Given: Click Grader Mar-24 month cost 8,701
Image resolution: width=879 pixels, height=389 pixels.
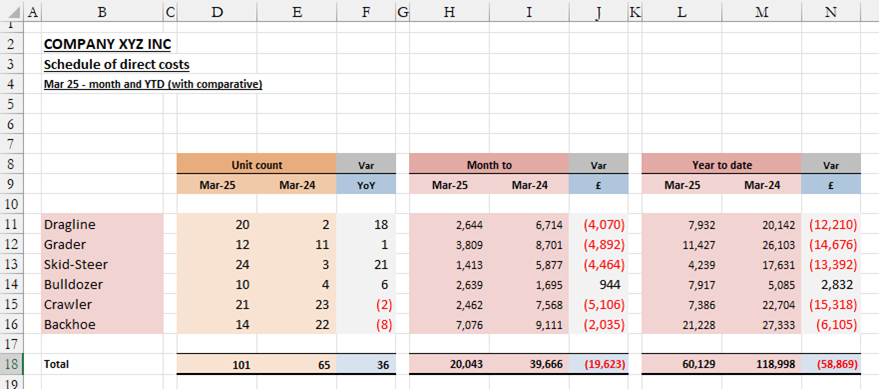Looking at the screenshot, I should tap(529, 244).
